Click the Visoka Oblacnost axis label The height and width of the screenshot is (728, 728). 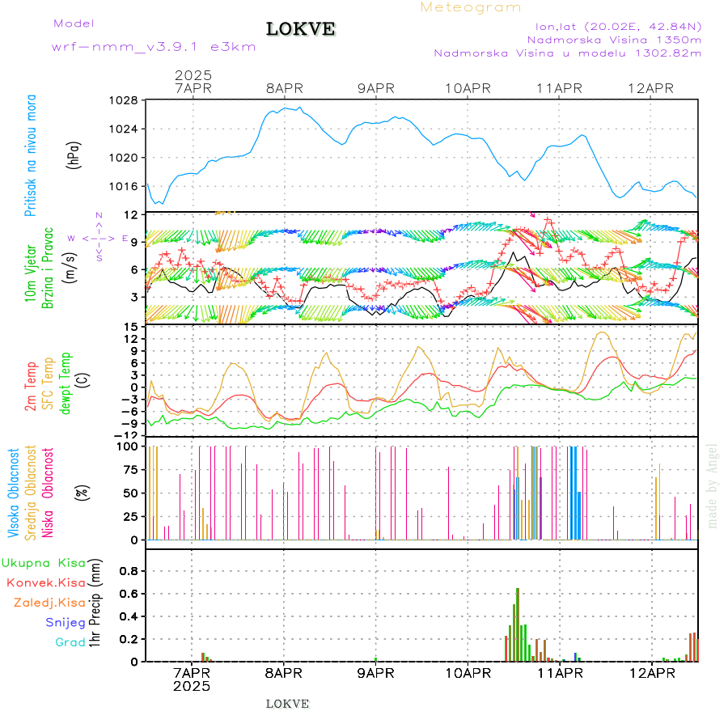click(x=15, y=493)
